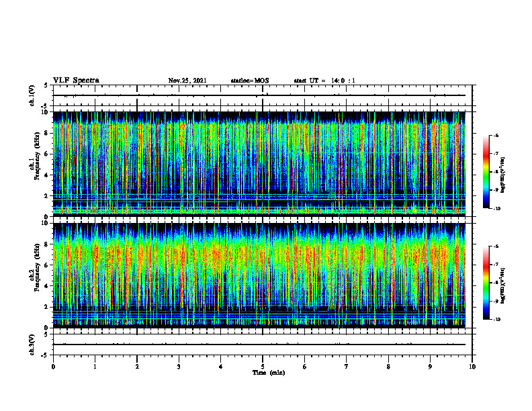Click the 'ch.1(V)' axis label
This screenshot has height=411, width=532.
32,95
